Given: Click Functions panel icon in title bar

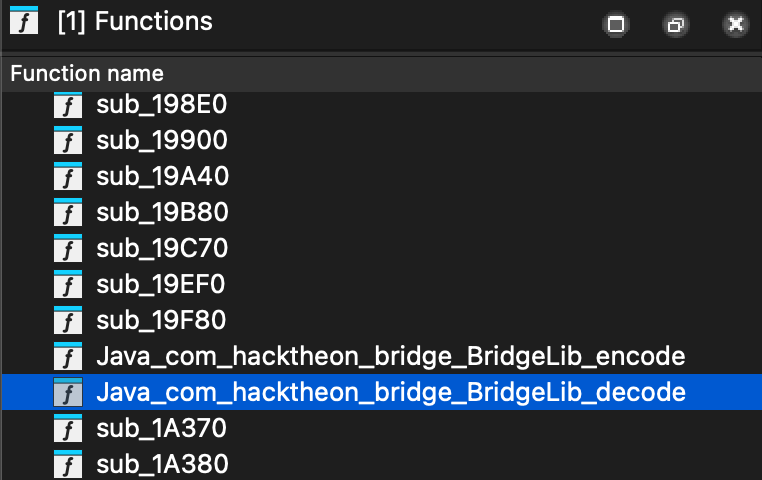Looking at the screenshot, I should (x=24, y=21).
